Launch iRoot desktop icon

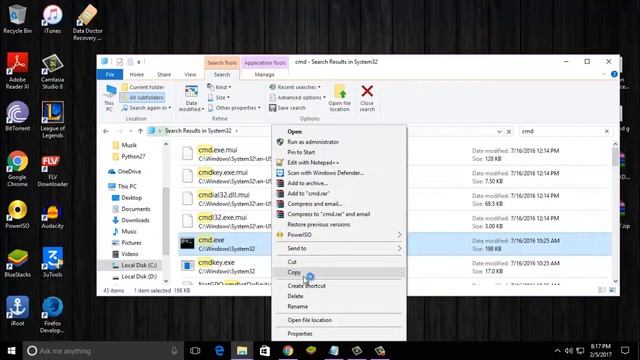click(17, 311)
